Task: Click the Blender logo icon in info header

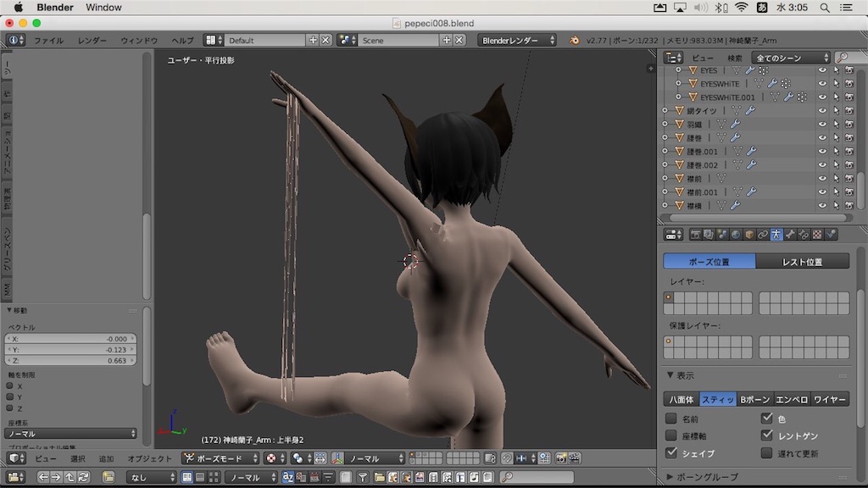Action: tap(574, 41)
